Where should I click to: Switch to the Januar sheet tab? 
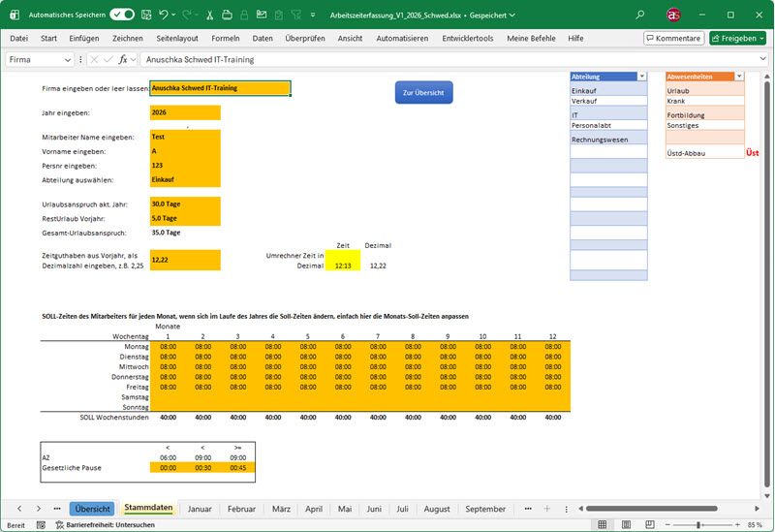coord(200,509)
